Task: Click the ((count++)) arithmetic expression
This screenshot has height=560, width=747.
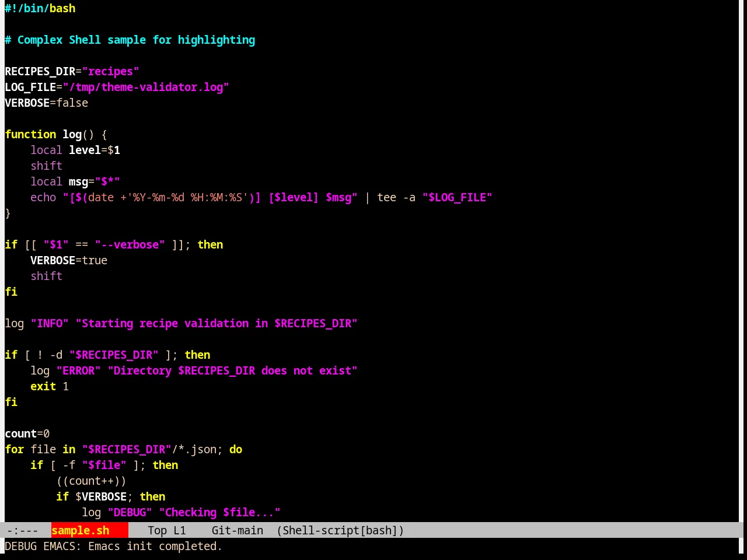Action: (92, 481)
